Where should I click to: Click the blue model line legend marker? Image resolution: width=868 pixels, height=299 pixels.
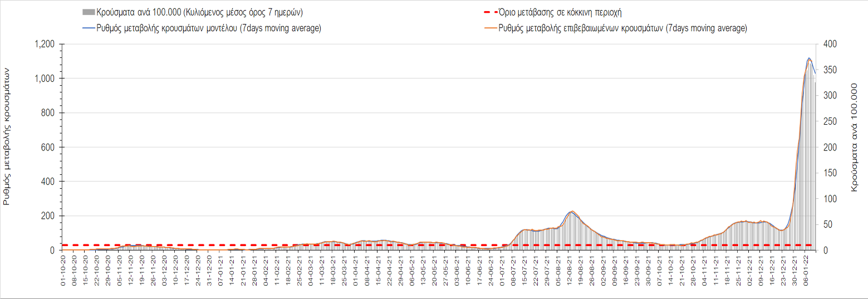tap(88, 28)
